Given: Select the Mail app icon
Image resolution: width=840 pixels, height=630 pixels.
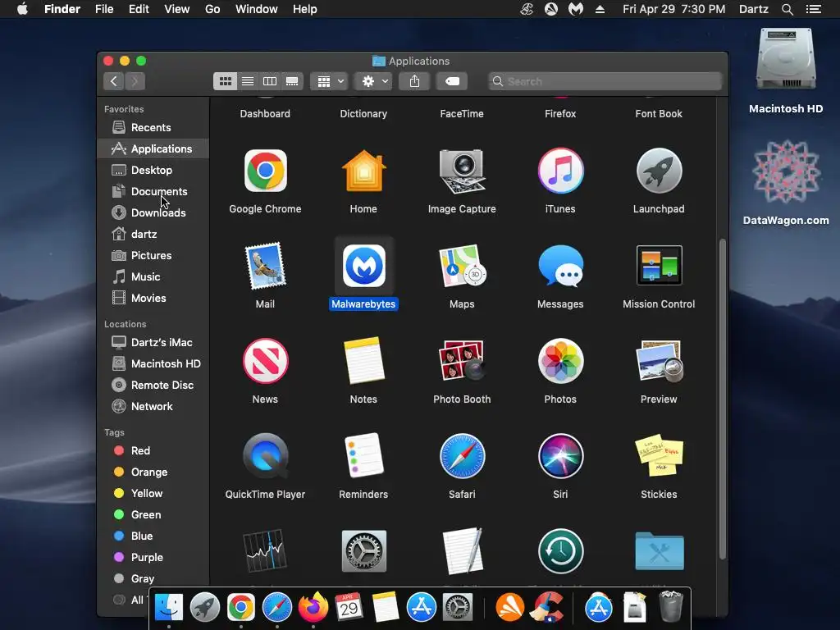Looking at the screenshot, I should 265,267.
